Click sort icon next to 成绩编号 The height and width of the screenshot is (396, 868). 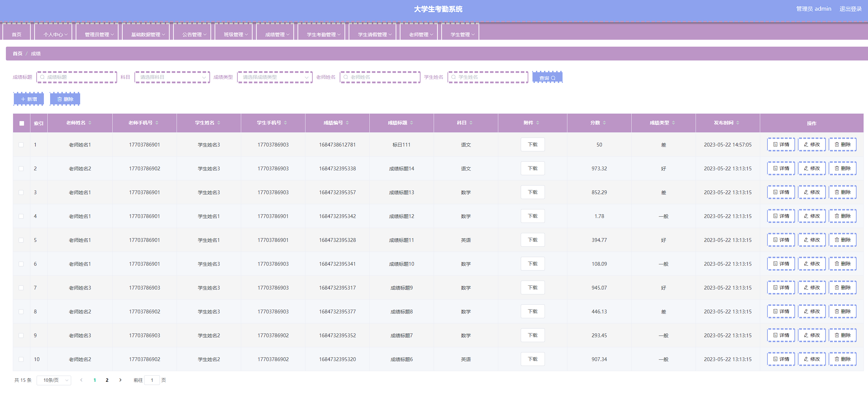347,123
